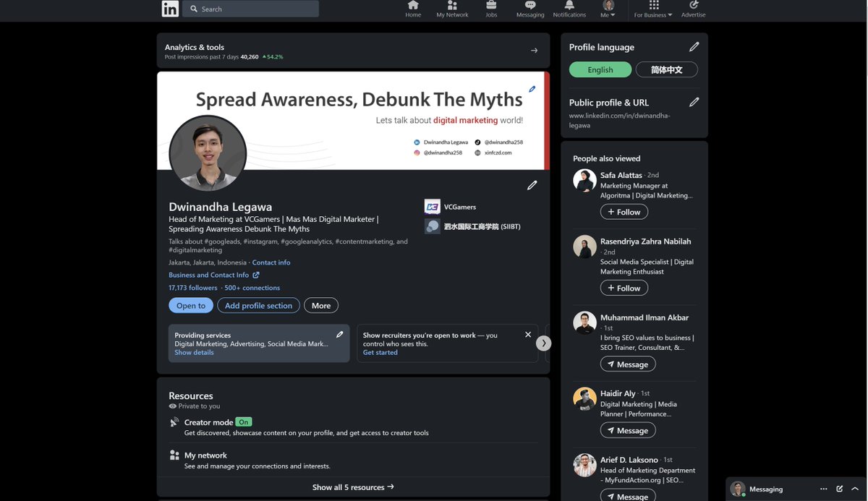The width and height of the screenshot is (868, 501).
Task: Click the LinkedIn logo icon
Action: pos(170,9)
